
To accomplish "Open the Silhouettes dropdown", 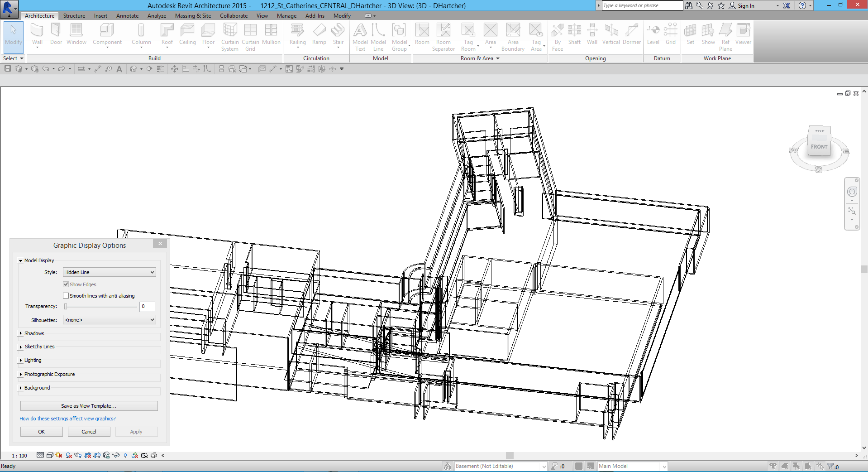I will [109, 320].
